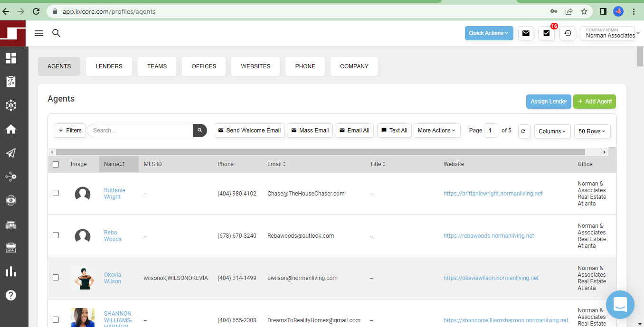Open the storefront marketplace icon in sidebar
The image size is (644, 327).
click(11, 224)
